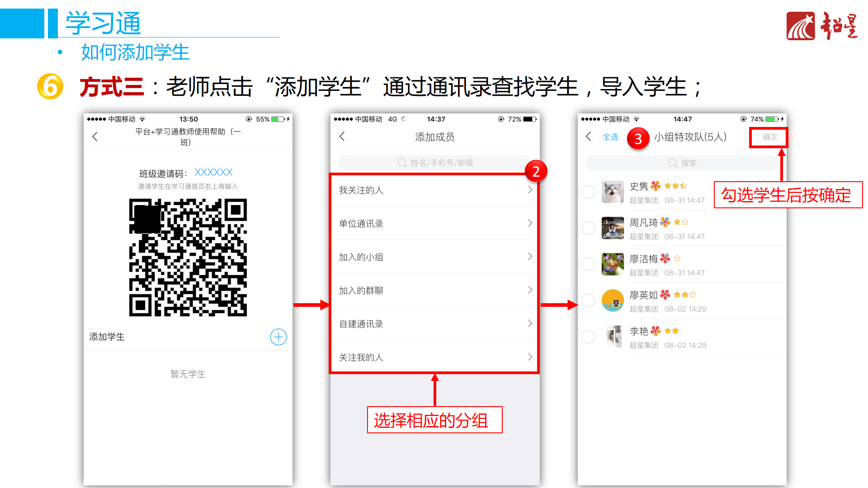The image size is (868, 488).
Task: Click 廖英如's orange avatar
Action: [613, 300]
